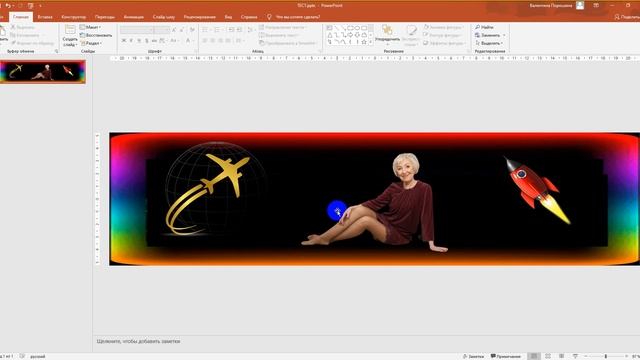The image size is (640, 360).
Task: Open the Слайд-шоу tab
Action: point(164,17)
